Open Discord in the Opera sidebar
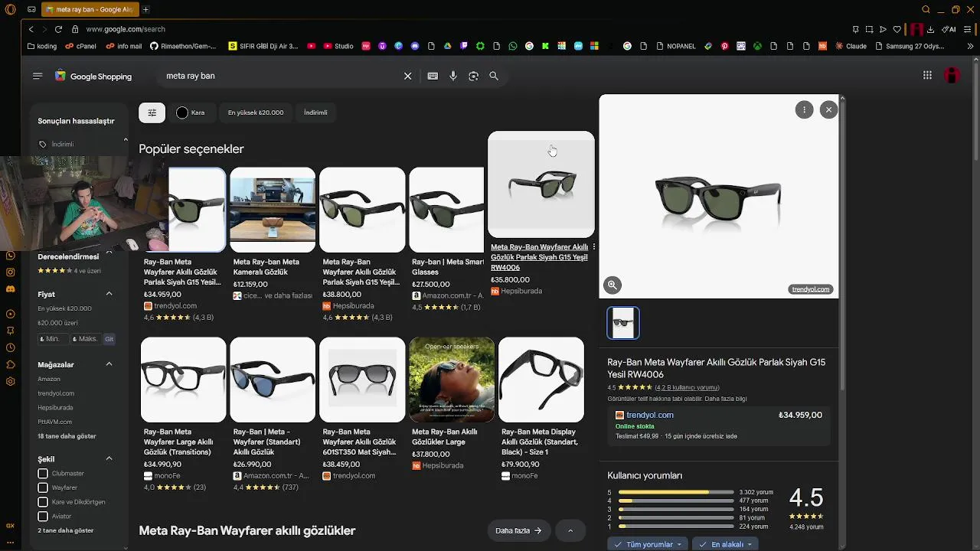The height and width of the screenshot is (551, 980). (x=10, y=289)
